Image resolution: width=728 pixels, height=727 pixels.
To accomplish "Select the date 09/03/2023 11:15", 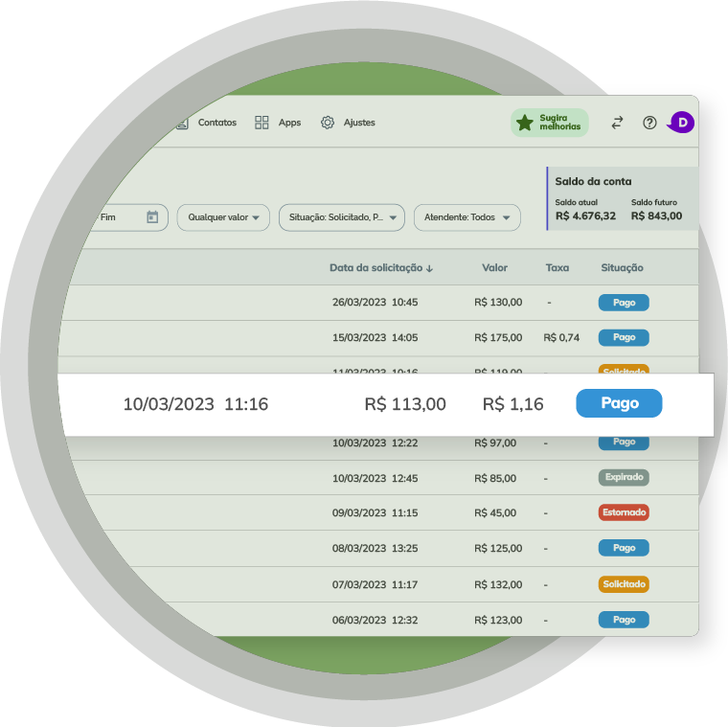I will (x=375, y=513).
